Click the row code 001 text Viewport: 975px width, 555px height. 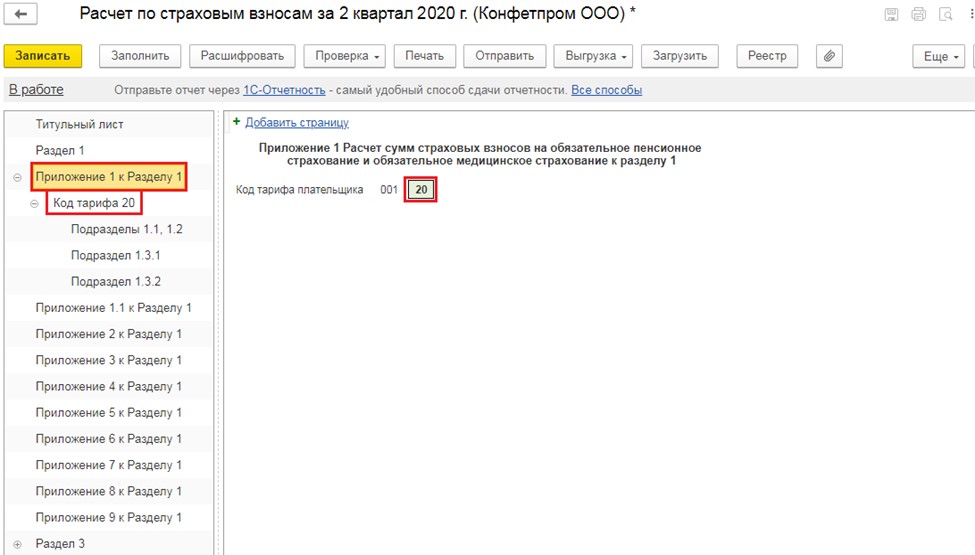tap(389, 190)
